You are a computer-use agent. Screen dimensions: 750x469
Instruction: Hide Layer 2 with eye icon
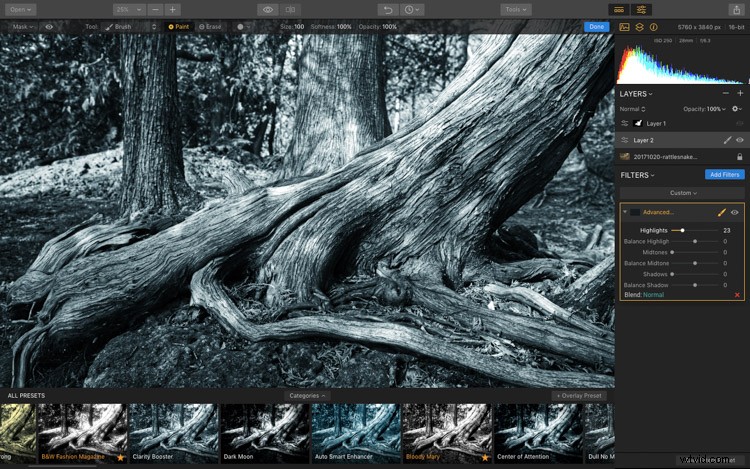pos(740,140)
